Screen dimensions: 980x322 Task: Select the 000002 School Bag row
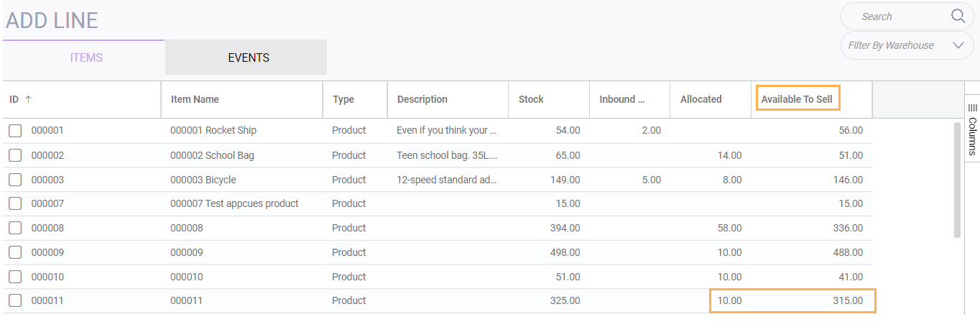212,155
